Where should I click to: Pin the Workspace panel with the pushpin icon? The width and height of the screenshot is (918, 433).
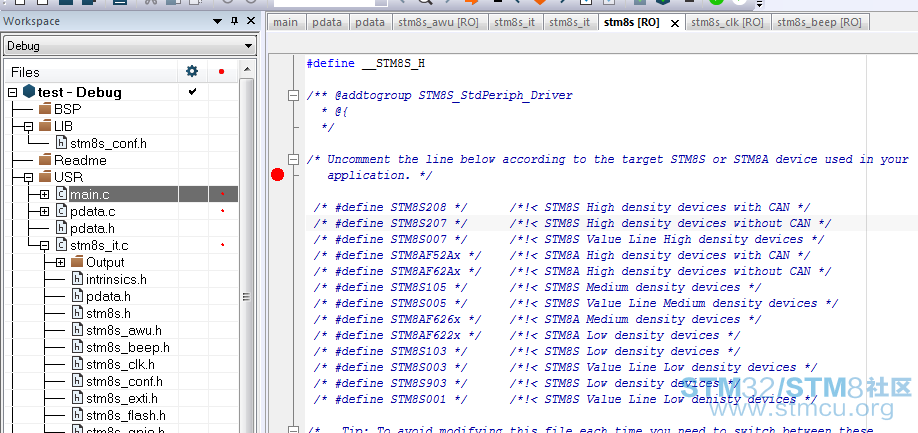coord(235,21)
